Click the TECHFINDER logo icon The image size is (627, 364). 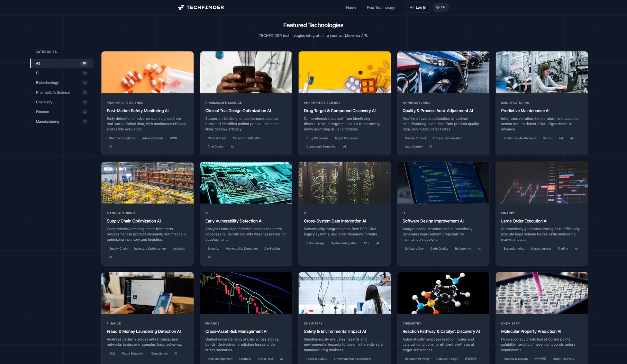coord(181,7)
